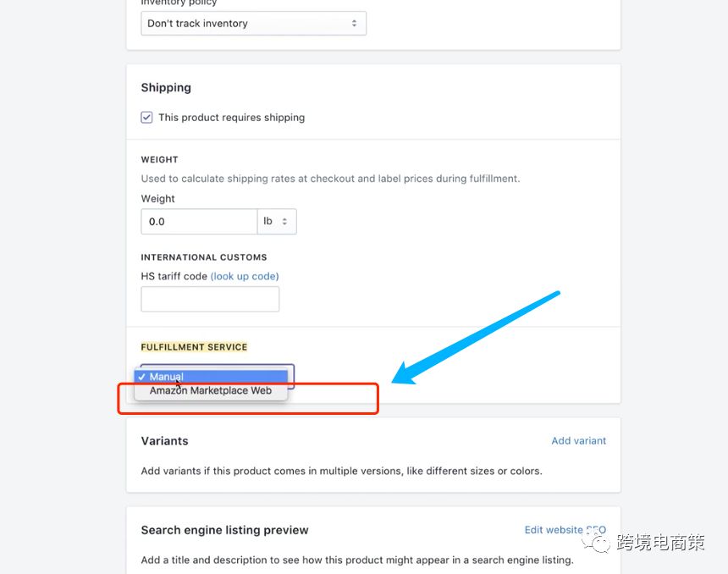The width and height of the screenshot is (728, 574).
Task: Toggle the 'This product requires shipping' checkbox
Action: [147, 118]
